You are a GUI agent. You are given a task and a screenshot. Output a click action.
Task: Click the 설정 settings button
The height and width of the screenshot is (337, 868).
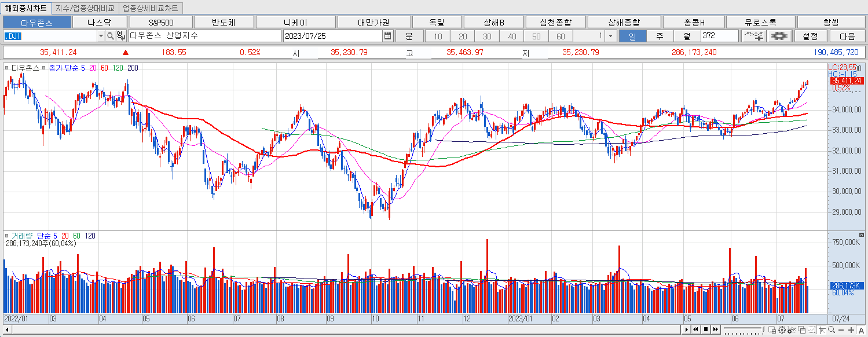(x=810, y=36)
